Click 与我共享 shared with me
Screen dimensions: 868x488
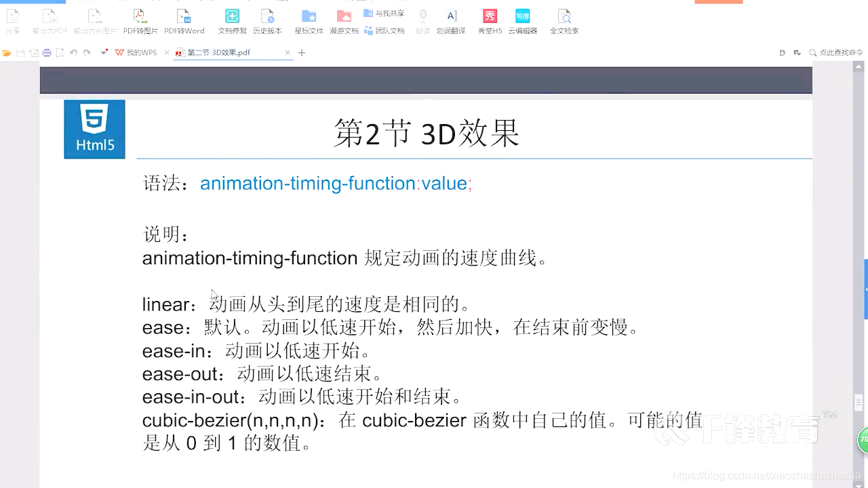click(x=384, y=14)
